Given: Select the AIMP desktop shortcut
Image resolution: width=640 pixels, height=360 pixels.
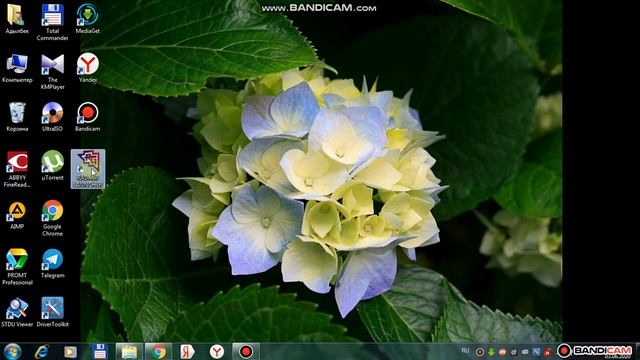Looking at the screenshot, I should [x=17, y=215].
